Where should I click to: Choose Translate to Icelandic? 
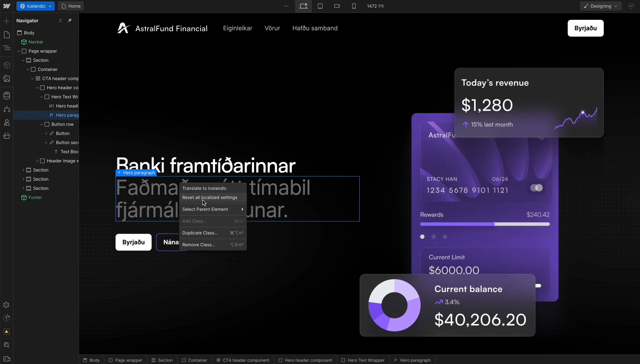[213, 188]
